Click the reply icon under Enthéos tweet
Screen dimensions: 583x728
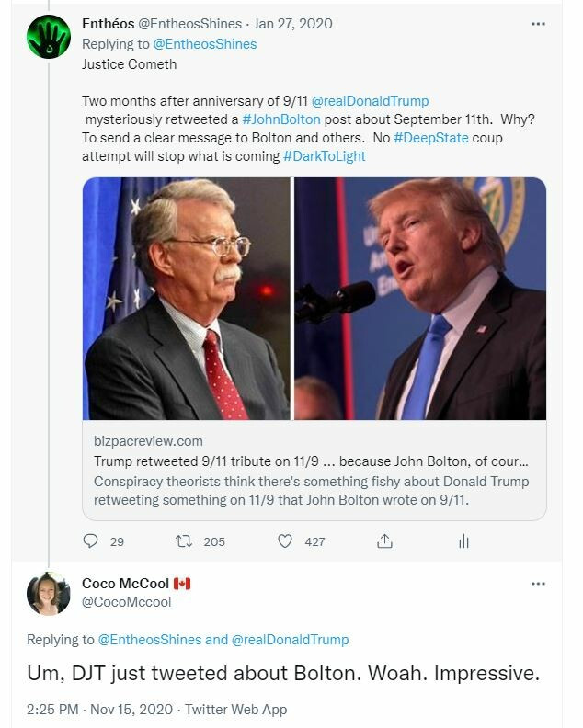(90, 541)
